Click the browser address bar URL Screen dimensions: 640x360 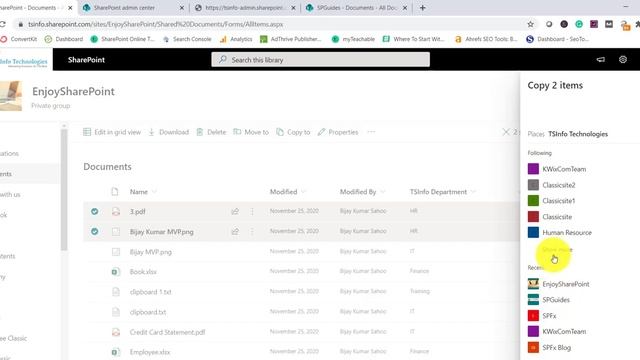tap(156, 24)
